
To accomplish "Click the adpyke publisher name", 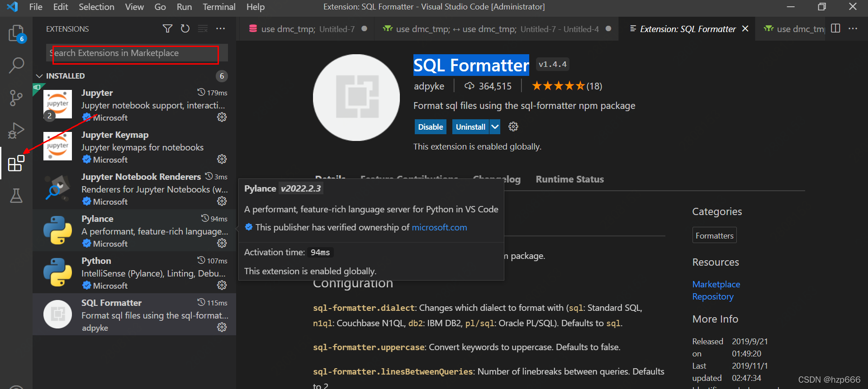I will (429, 86).
